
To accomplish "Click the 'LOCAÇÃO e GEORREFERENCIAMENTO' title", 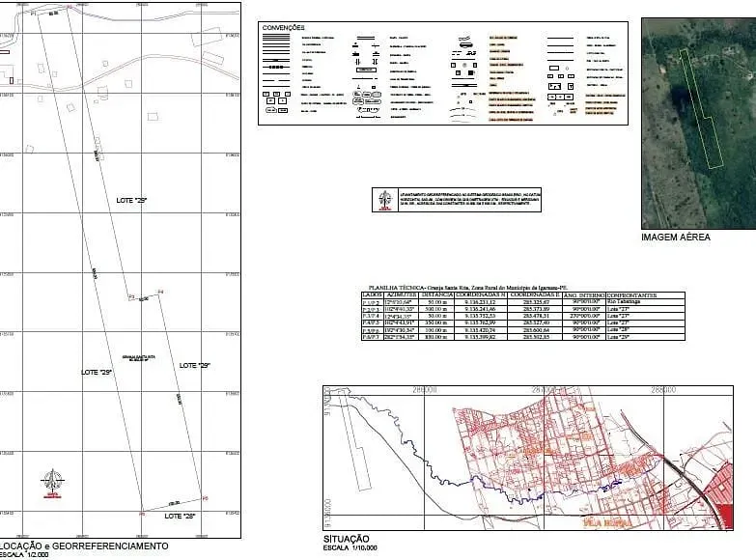I will pos(84,546).
